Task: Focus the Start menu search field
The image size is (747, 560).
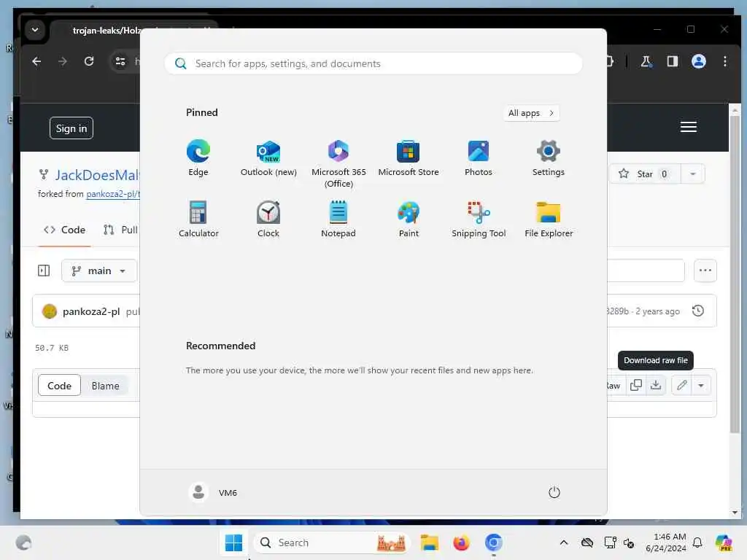Action: (x=373, y=63)
